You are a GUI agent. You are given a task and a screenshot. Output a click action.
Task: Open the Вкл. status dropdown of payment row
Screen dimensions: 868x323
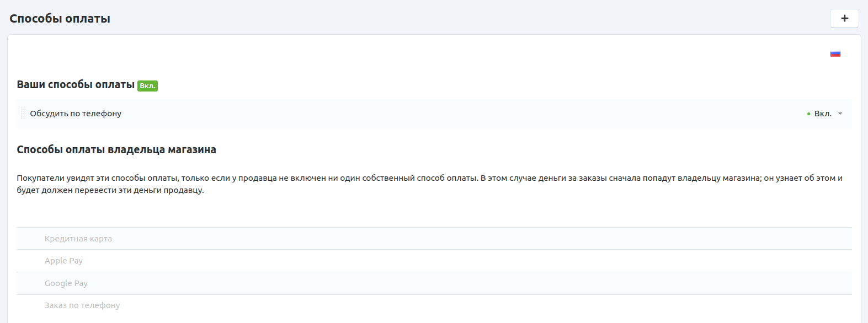point(823,114)
